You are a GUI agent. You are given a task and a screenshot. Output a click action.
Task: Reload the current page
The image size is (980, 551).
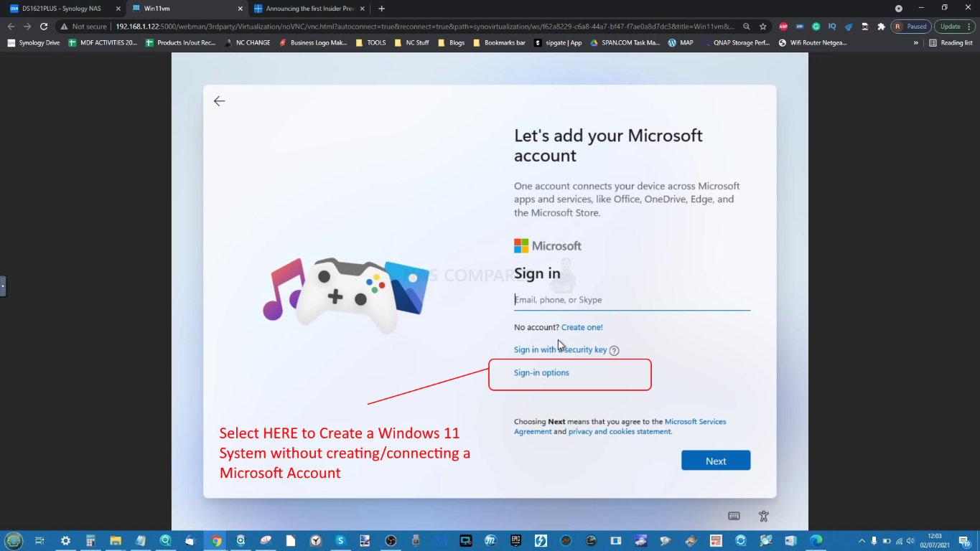click(44, 27)
